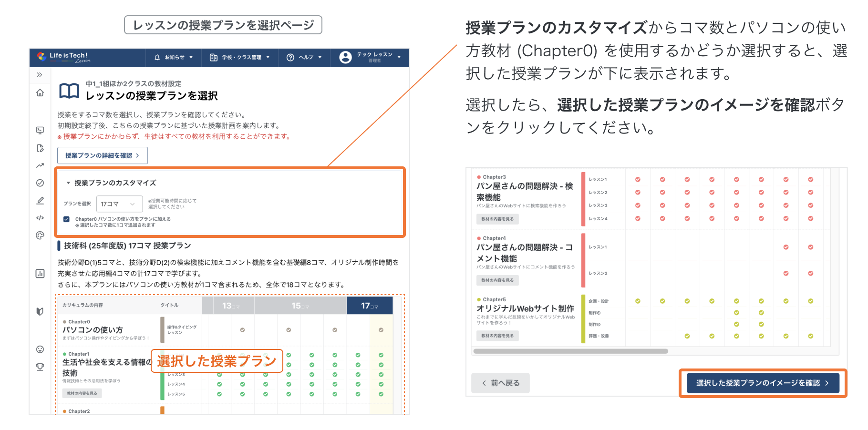Collapse the 授業プランのカスタマイズ section
Image resolution: width=868 pixels, height=430 pixels.
(x=68, y=183)
